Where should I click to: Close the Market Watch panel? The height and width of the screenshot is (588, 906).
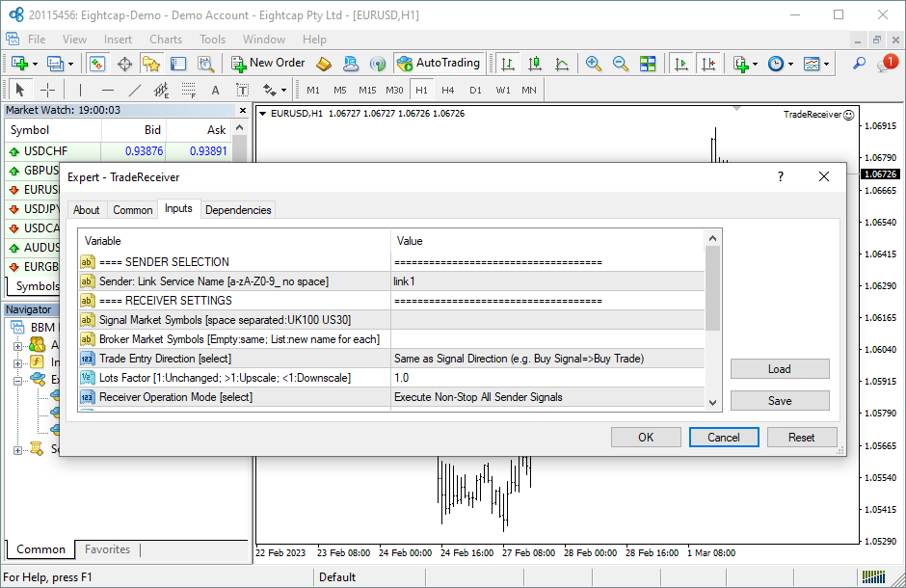click(243, 110)
